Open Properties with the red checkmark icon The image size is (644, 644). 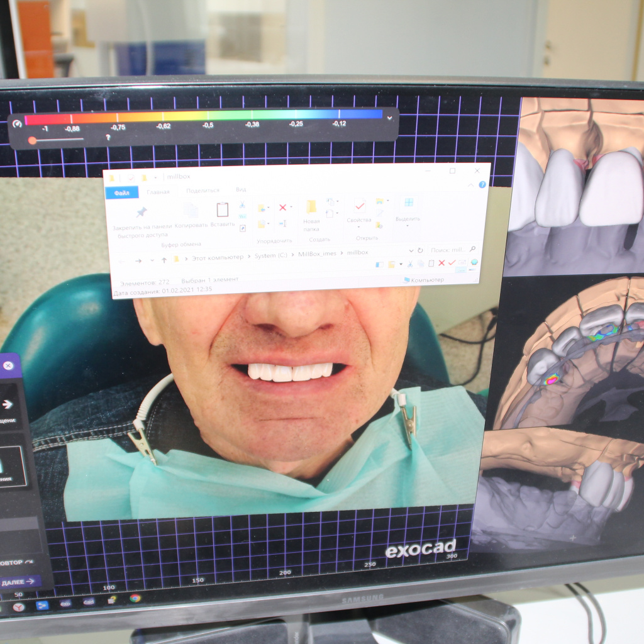360,205
